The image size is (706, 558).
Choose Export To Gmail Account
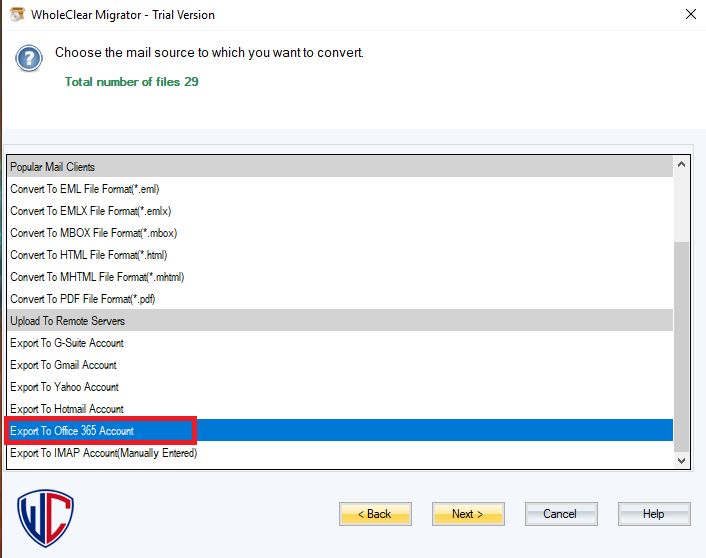pyautogui.click(x=63, y=365)
